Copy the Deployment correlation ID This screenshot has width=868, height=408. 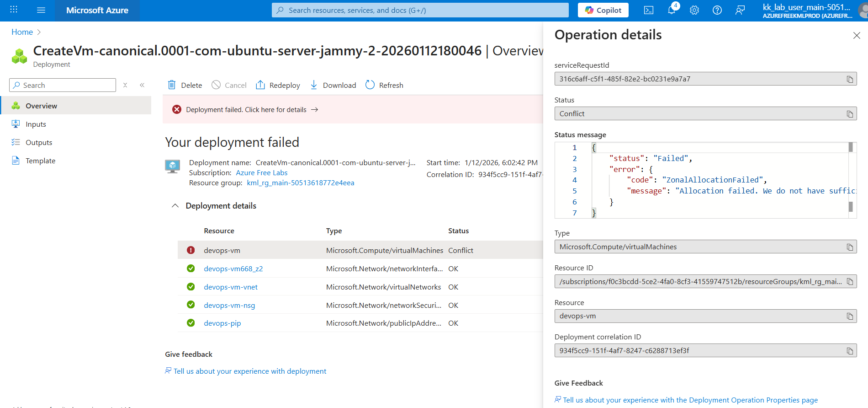click(x=850, y=351)
